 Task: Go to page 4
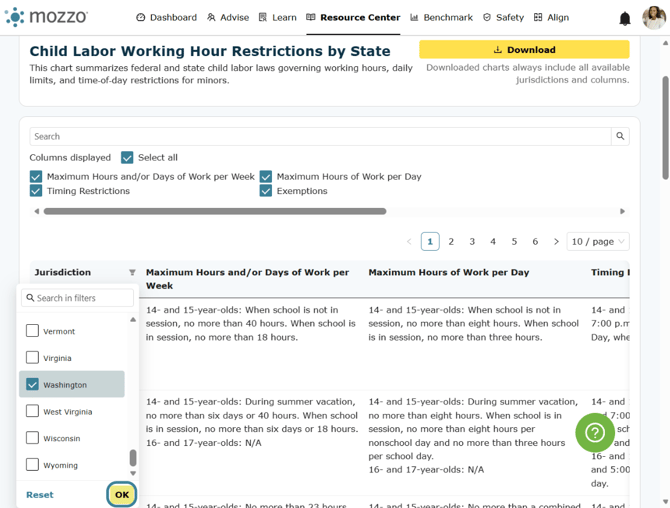(493, 242)
